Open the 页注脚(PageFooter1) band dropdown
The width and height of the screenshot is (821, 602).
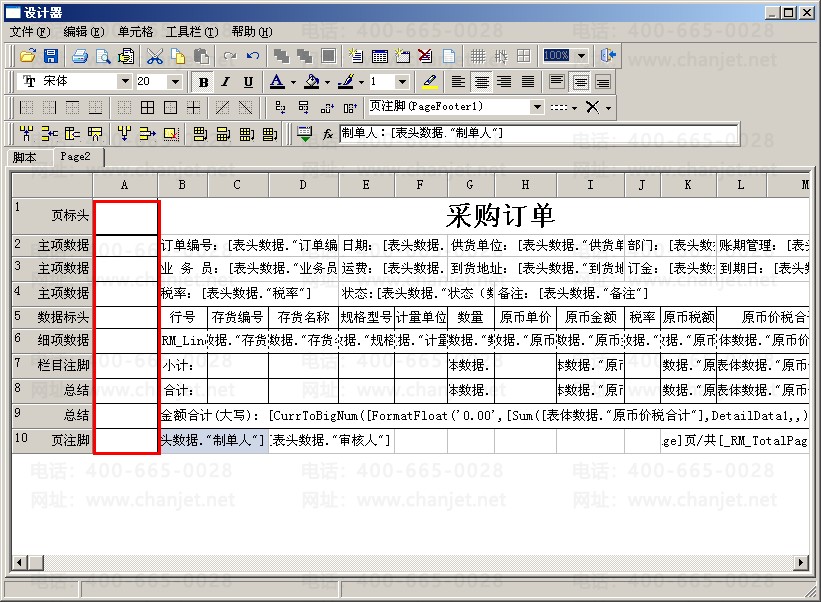coord(537,107)
